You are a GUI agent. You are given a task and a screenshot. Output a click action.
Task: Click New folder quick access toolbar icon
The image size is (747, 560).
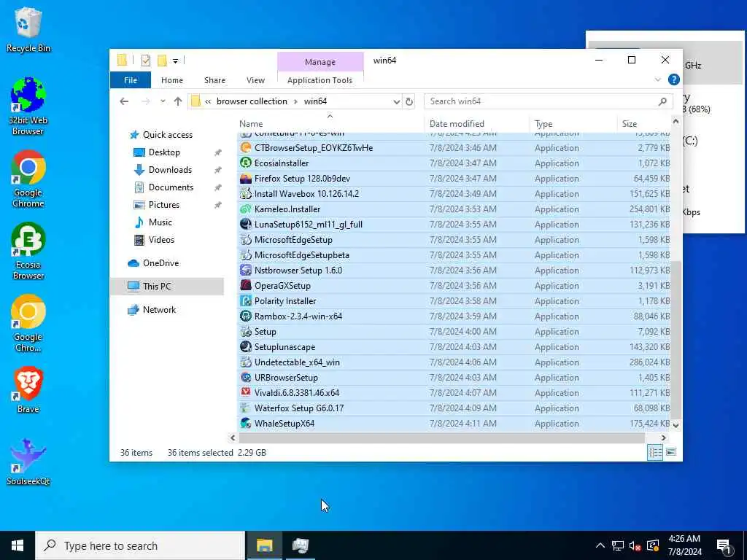click(x=162, y=61)
